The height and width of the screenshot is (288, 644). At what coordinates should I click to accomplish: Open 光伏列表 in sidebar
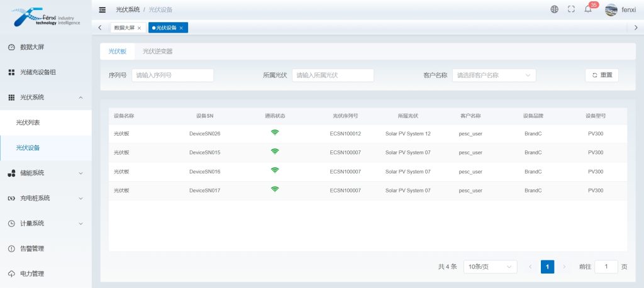tap(28, 123)
